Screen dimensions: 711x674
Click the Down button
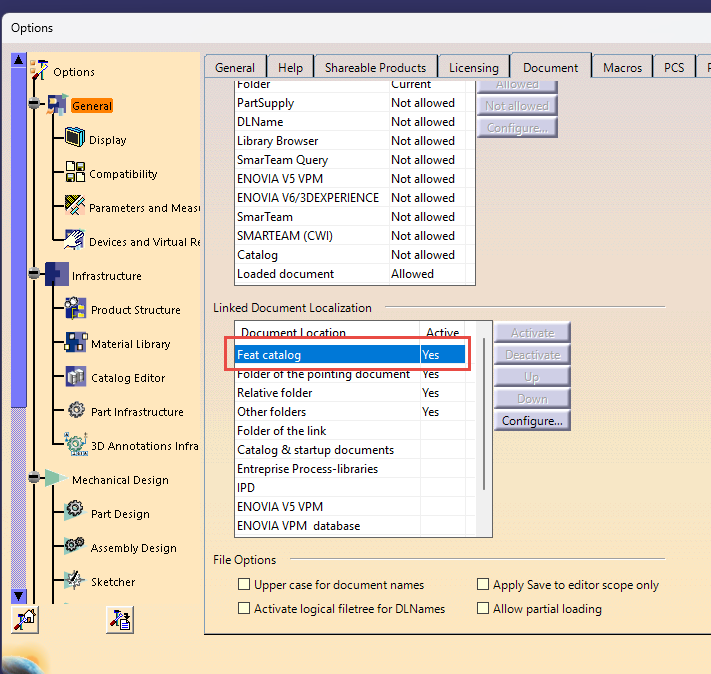[532, 399]
